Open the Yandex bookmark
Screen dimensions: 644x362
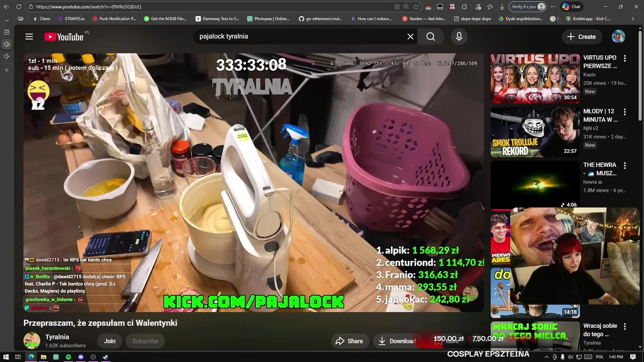tap(424, 19)
